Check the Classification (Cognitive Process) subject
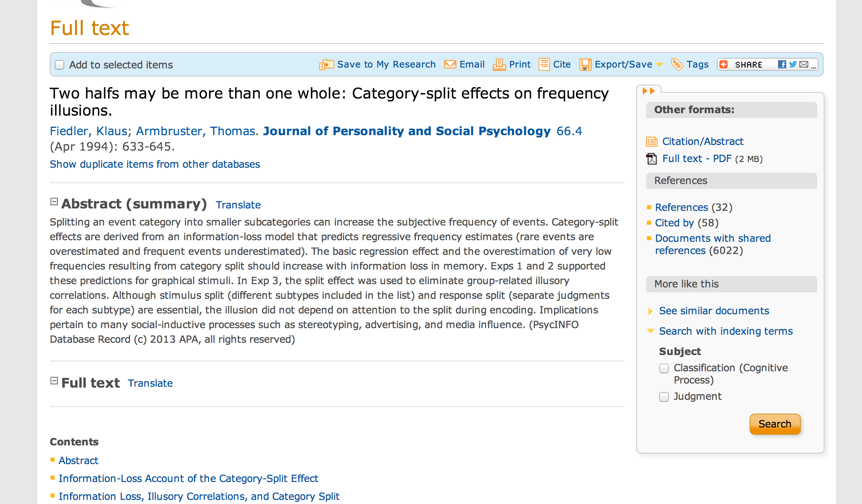862x504 pixels. tap(664, 368)
